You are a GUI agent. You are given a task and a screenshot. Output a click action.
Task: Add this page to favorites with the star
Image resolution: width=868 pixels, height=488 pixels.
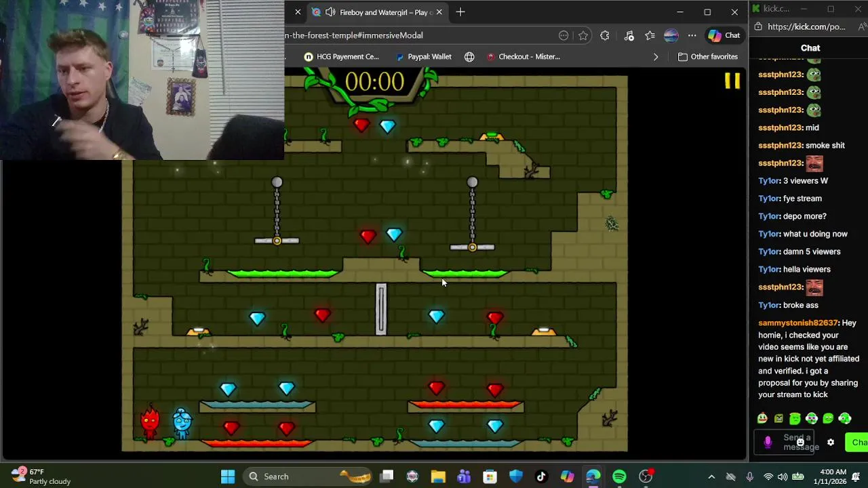coord(583,35)
